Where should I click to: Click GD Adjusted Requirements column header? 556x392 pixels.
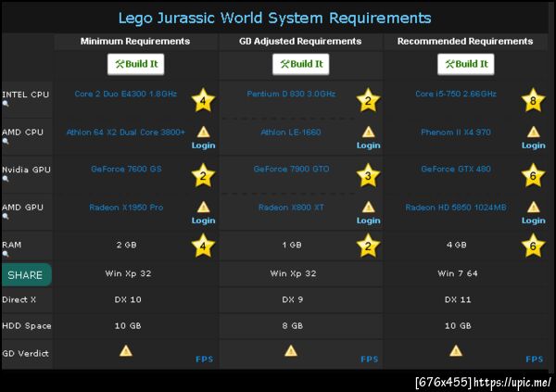300,42
